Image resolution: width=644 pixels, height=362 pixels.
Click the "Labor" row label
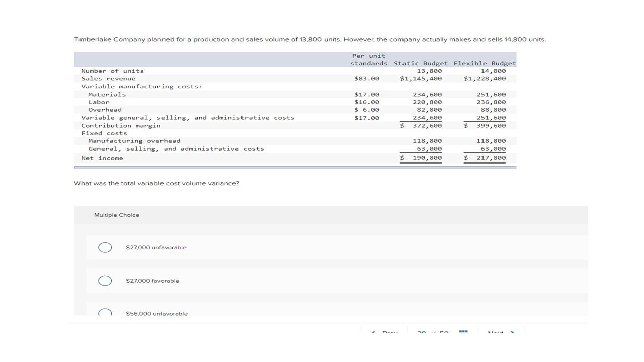coord(99,102)
